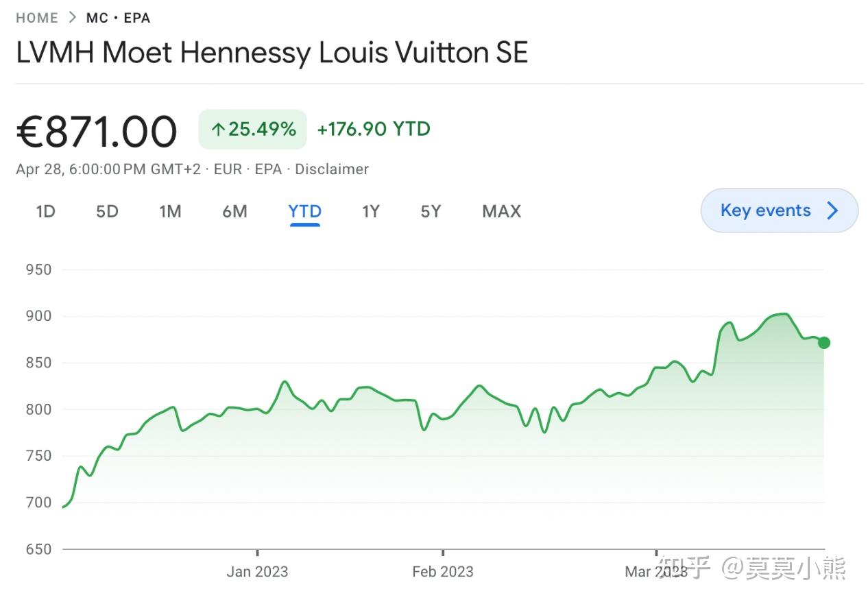Click the green 25.49% change badge
The height and width of the screenshot is (602, 868).
[252, 128]
